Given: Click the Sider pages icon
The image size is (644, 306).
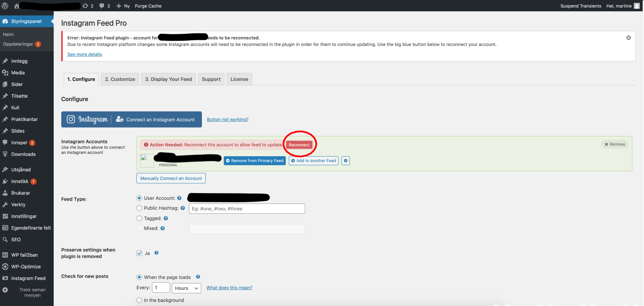Looking at the screenshot, I should click(x=5, y=84).
